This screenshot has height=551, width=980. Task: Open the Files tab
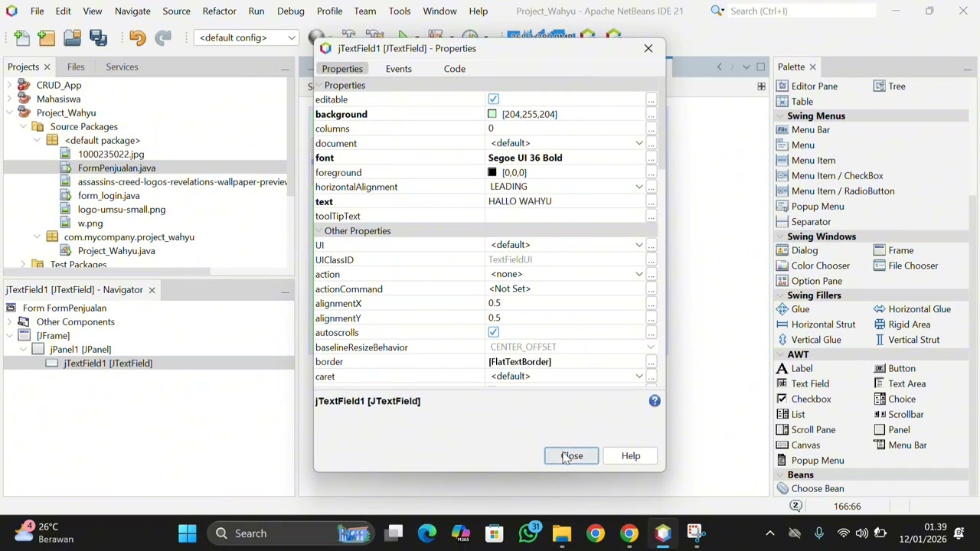tap(76, 67)
